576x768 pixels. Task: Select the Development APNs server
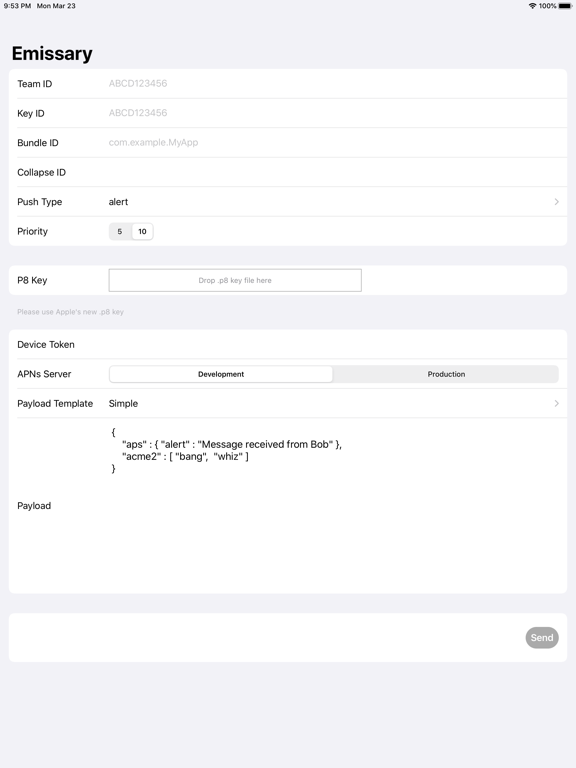[221, 374]
